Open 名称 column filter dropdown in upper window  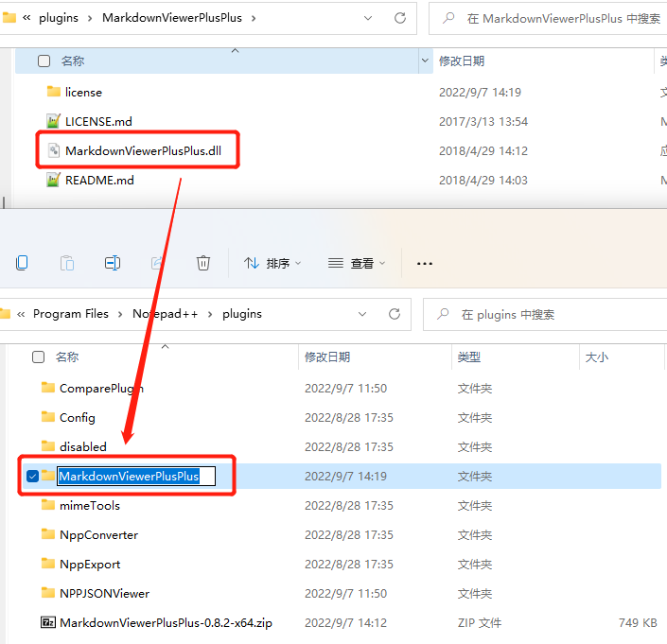click(425, 61)
